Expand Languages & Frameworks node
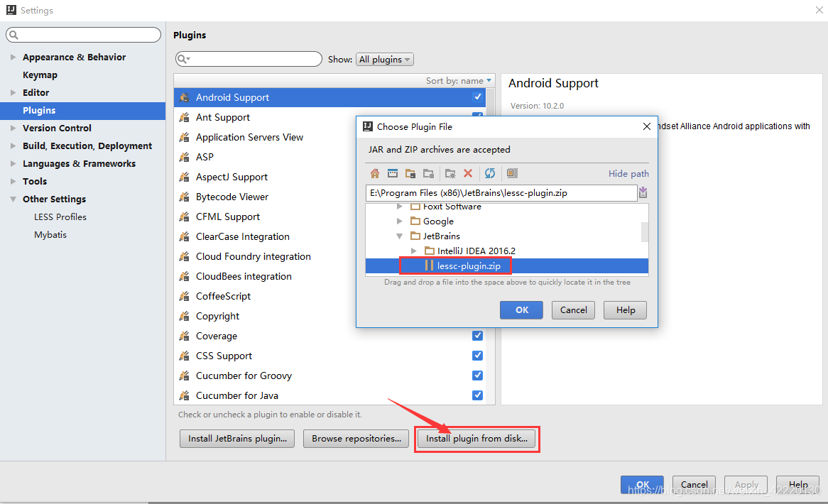 (13, 163)
